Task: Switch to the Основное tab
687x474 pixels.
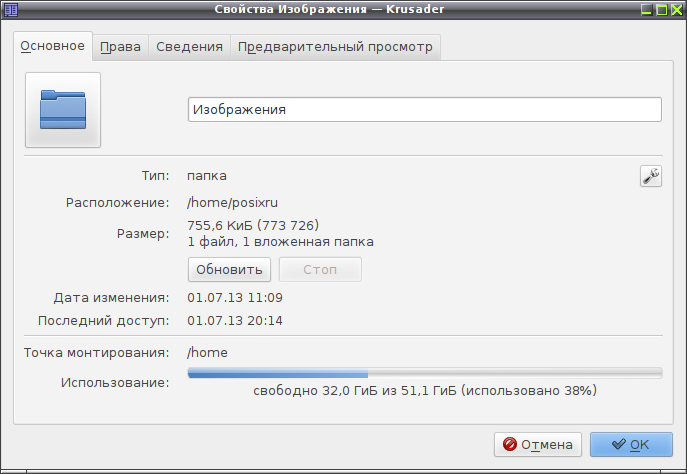Action: tap(53, 46)
